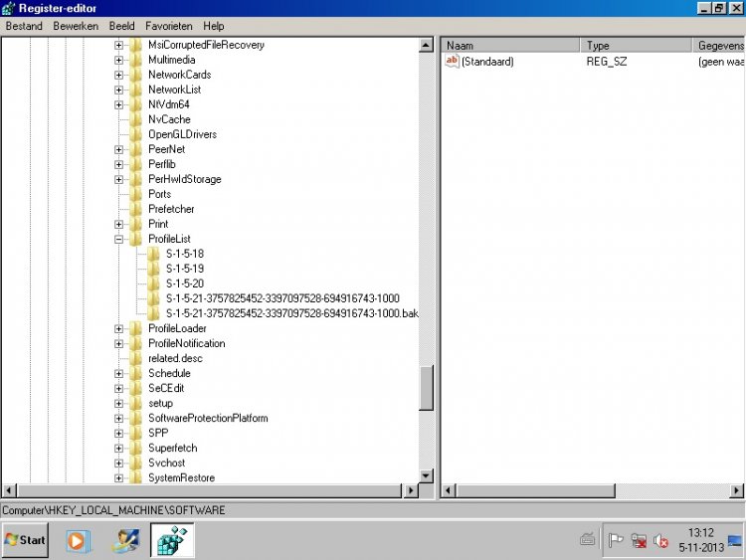Click the Action Center flag tray icon
This screenshot has height=560, width=746.
pyautogui.click(x=616, y=540)
